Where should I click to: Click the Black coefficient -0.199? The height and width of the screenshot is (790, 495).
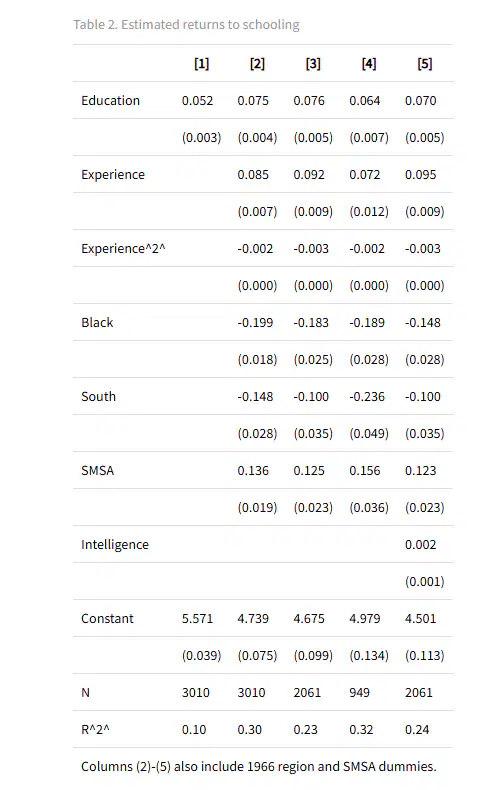(256, 322)
